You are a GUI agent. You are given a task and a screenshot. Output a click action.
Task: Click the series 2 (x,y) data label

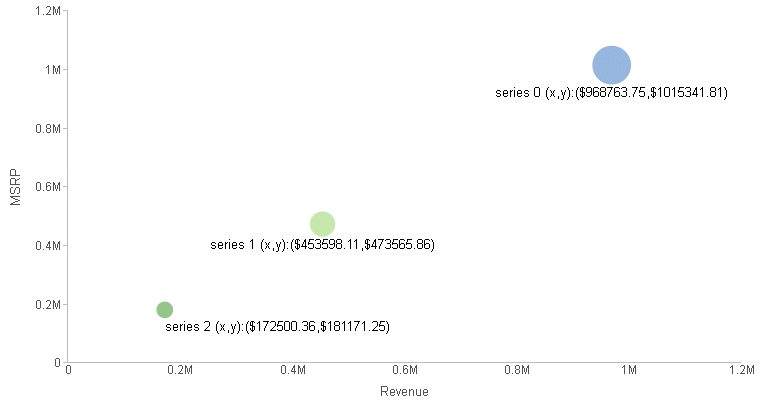click(x=277, y=327)
